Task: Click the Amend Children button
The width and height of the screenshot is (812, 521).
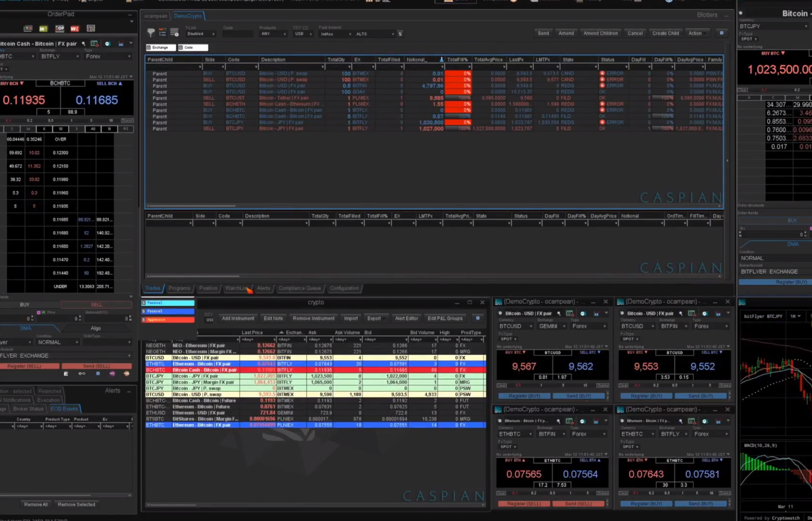Action: tap(600, 33)
